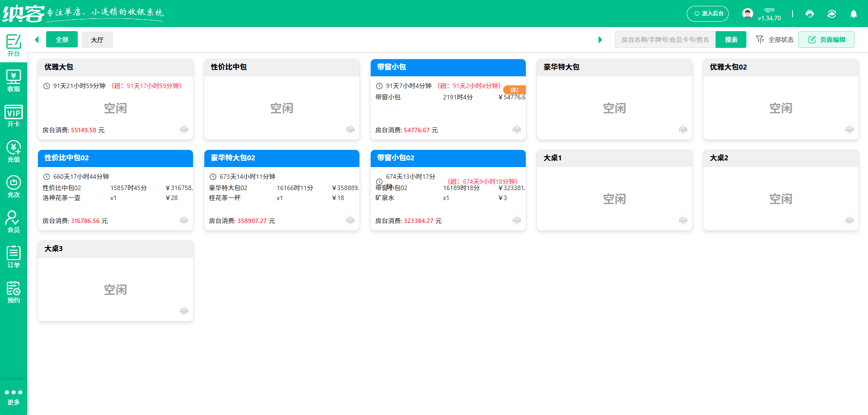This screenshot has width=868, height=415.
Task: Open the 带窗小包02 blue card header
Action: click(448, 158)
